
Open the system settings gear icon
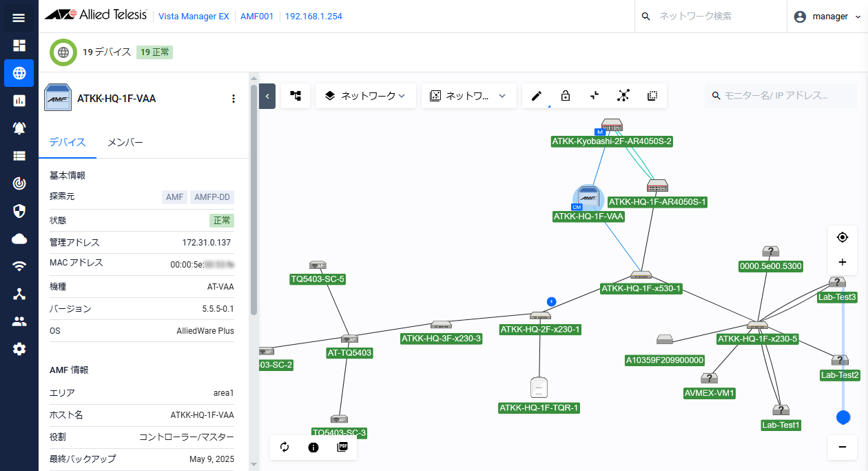click(x=19, y=349)
